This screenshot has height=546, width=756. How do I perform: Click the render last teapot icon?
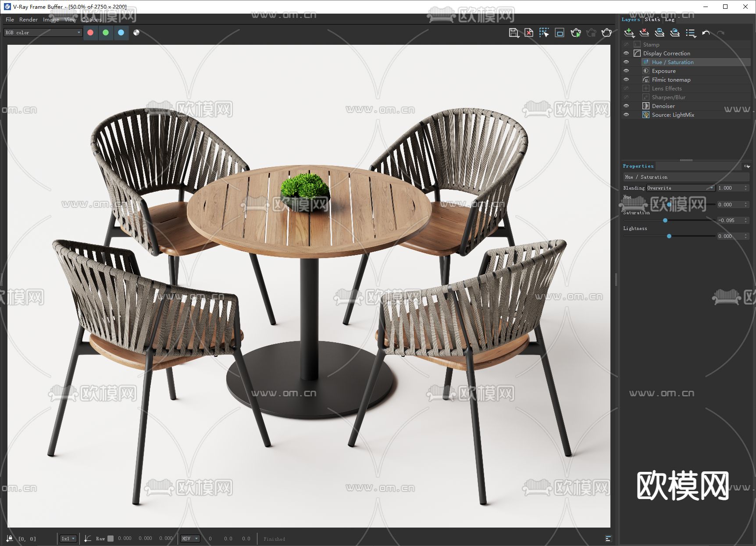coord(606,33)
